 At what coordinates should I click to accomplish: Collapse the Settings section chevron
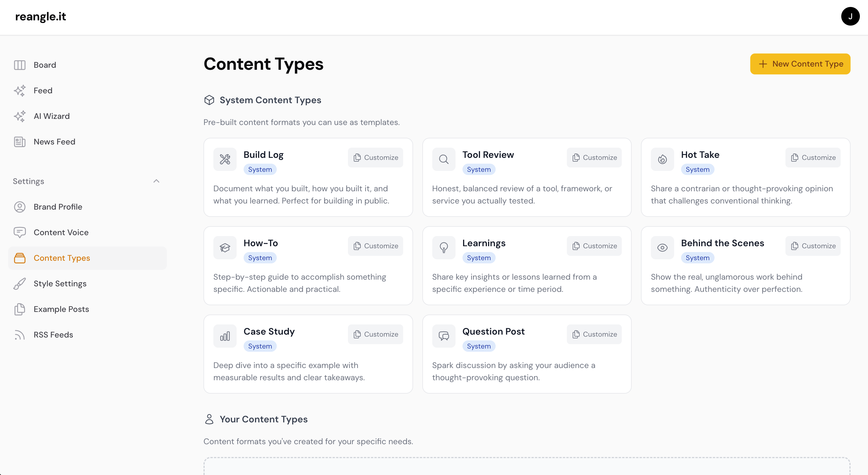(156, 181)
